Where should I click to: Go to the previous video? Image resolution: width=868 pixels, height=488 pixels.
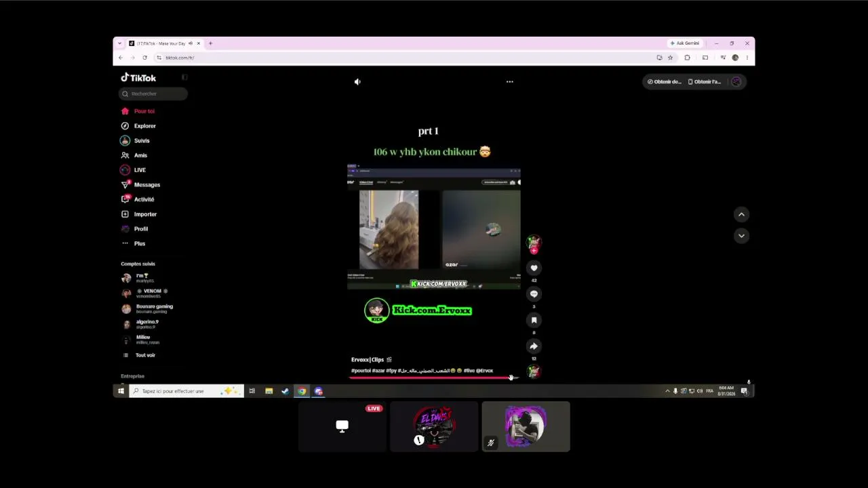[741, 214]
